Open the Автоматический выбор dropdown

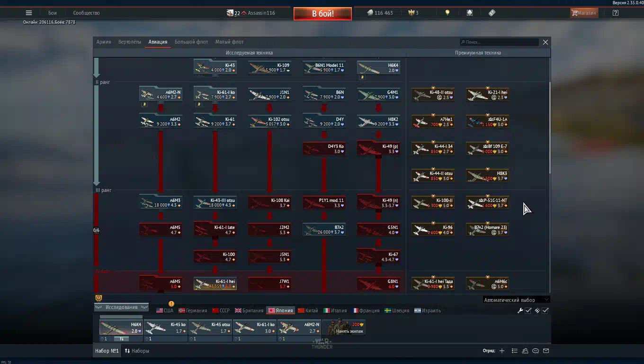[516, 300]
